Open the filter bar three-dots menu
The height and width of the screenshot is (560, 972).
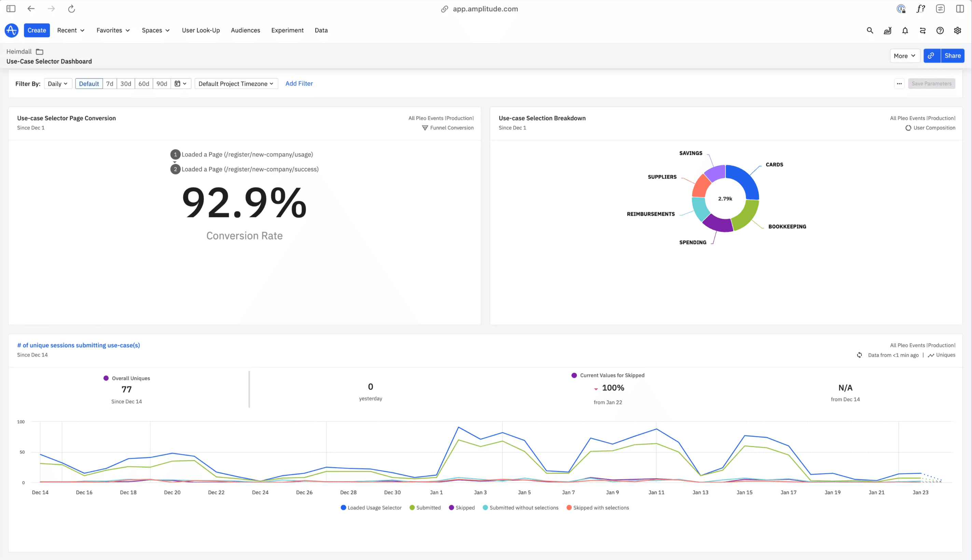pos(899,83)
